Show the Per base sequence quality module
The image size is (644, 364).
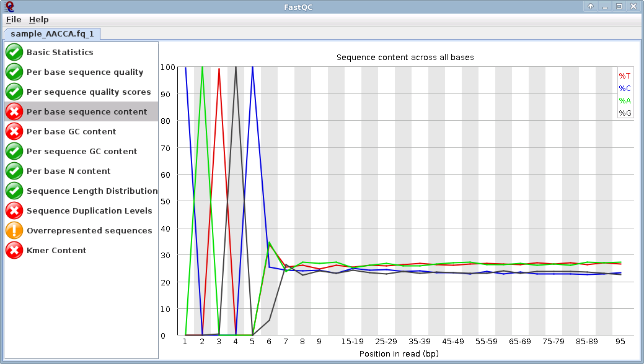point(84,72)
